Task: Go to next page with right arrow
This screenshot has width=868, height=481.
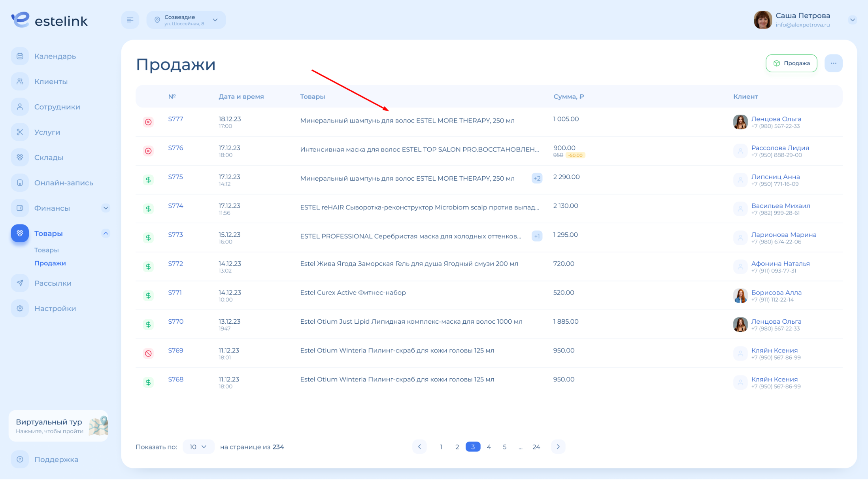Action: coord(558,447)
